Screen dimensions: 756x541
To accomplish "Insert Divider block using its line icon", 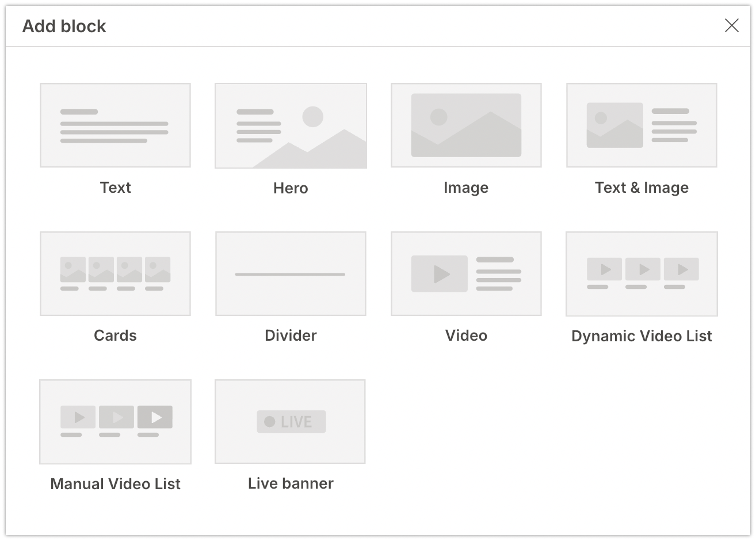I will click(291, 274).
